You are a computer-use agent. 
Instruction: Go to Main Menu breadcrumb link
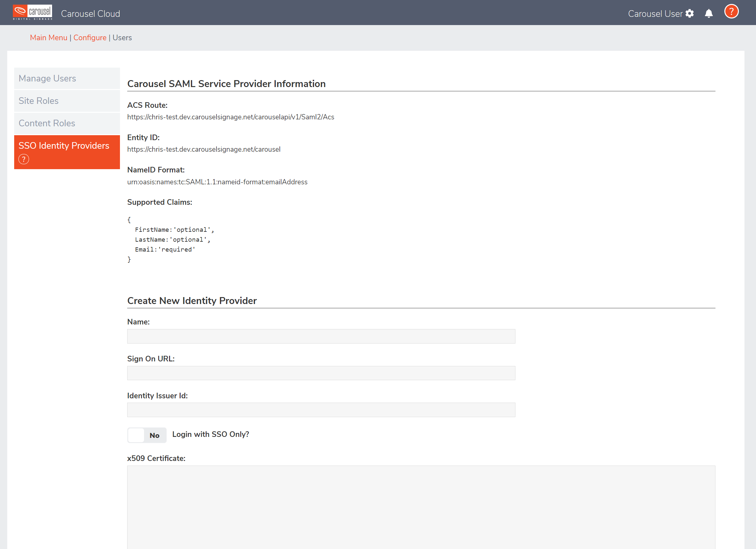49,38
